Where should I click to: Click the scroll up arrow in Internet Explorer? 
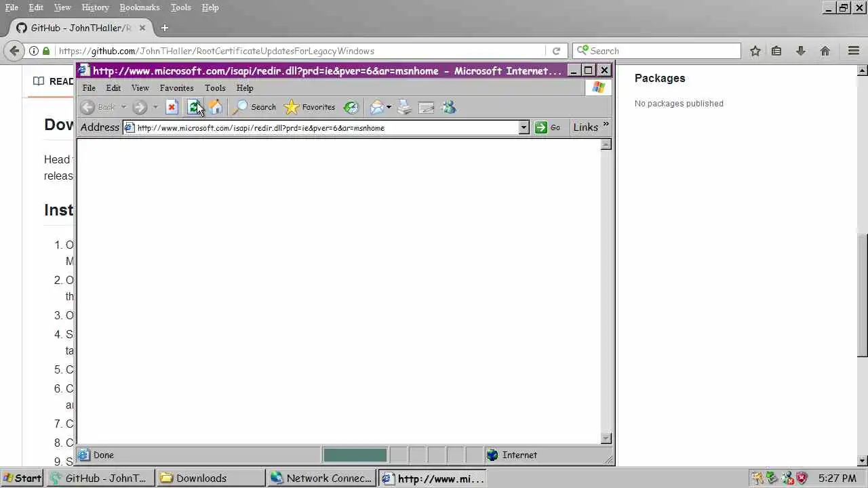click(x=606, y=144)
